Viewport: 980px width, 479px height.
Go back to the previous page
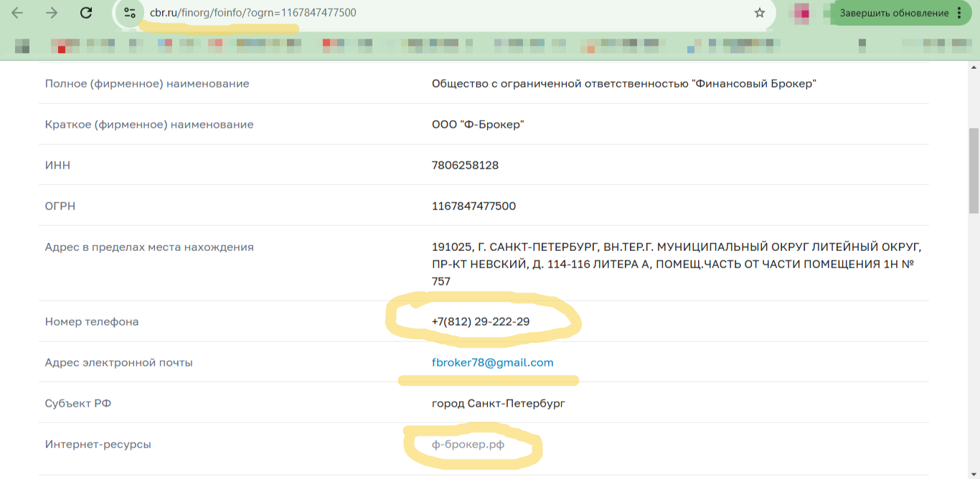coord(17,13)
